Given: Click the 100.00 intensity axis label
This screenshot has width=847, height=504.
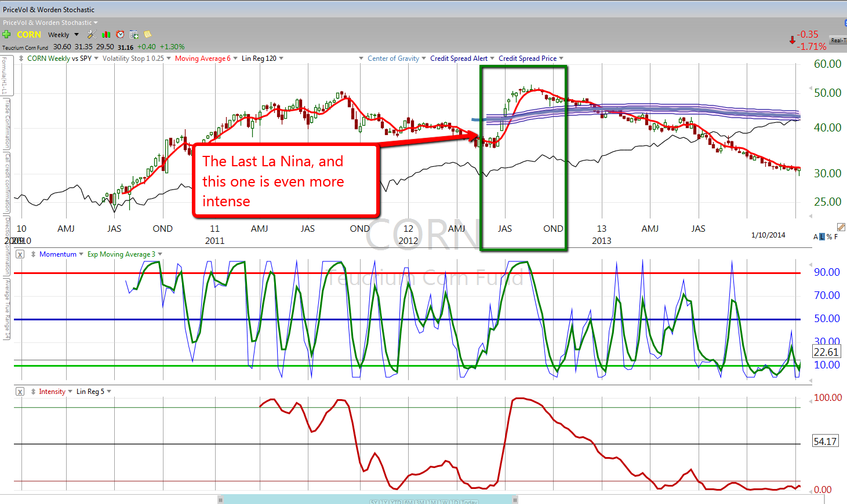Looking at the screenshot, I should click(x=828, y=398).
